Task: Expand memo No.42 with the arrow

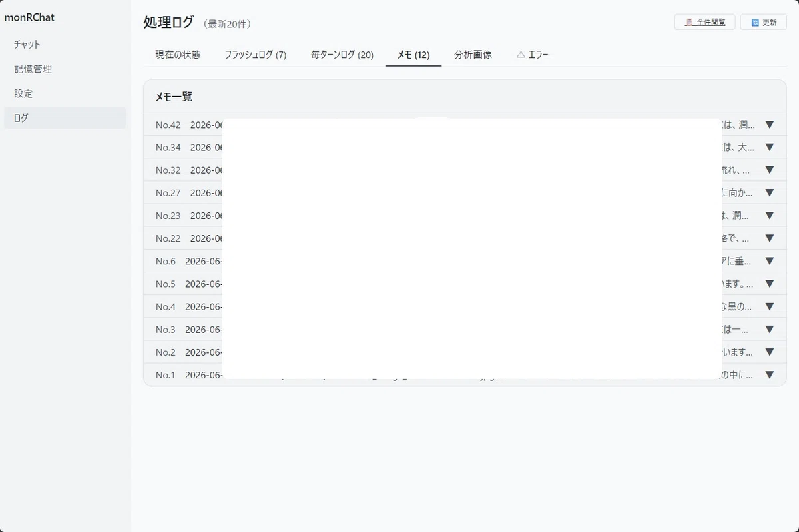Action: 770,125
